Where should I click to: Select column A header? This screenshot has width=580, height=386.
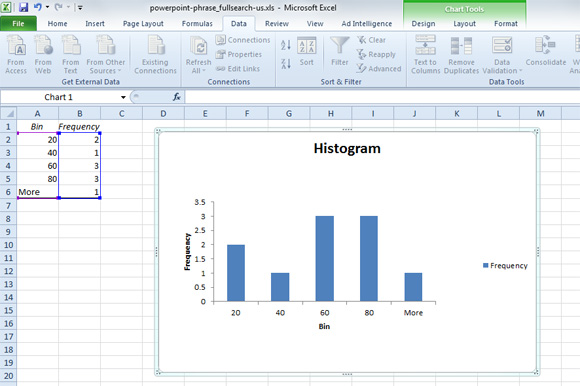37,114
